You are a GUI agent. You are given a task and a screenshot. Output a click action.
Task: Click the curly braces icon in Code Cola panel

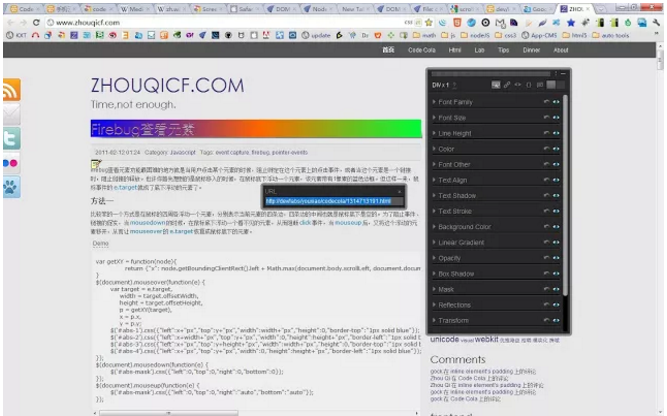coord(529,85)
